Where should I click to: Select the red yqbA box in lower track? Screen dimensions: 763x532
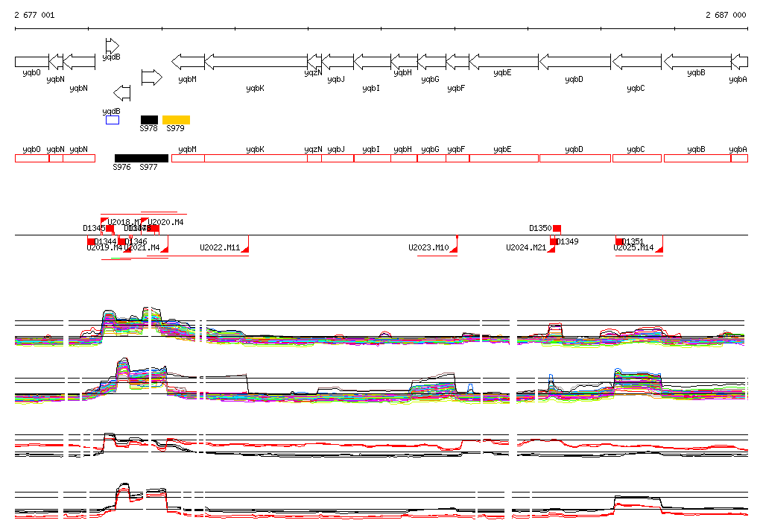point(739,158)
